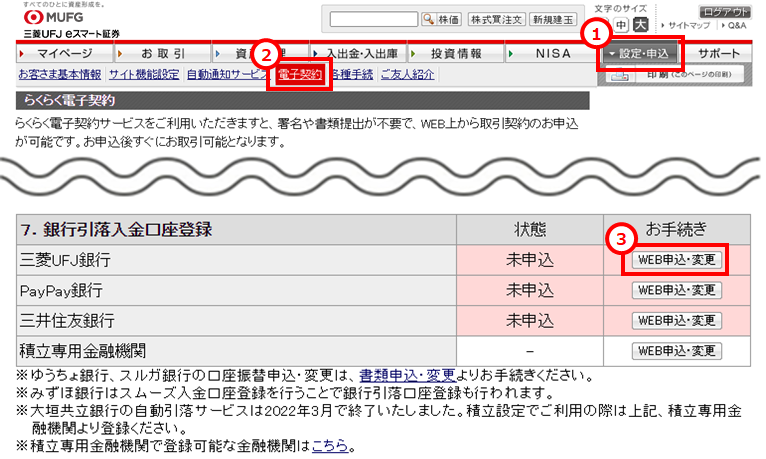Select the 電子契約 submenu item
The height and width of the screenshot is (459, 766).
pyautogui.click(x=299, y=74)
